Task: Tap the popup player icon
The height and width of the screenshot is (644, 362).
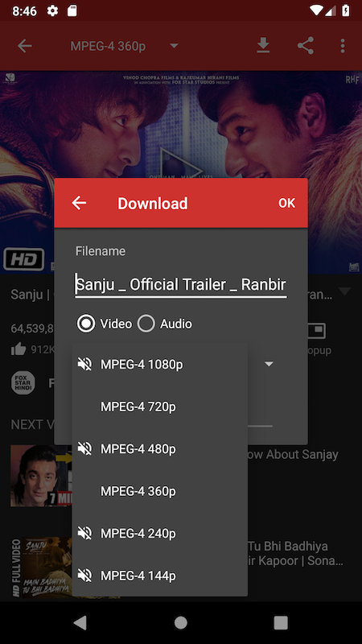Action: pyautogui.click(x=316, y=331)
